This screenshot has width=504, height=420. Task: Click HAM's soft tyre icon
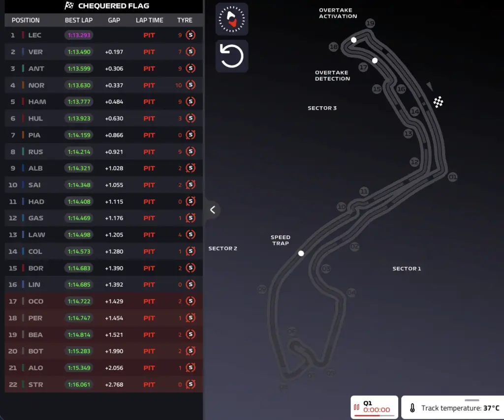(x=190, y=101)
